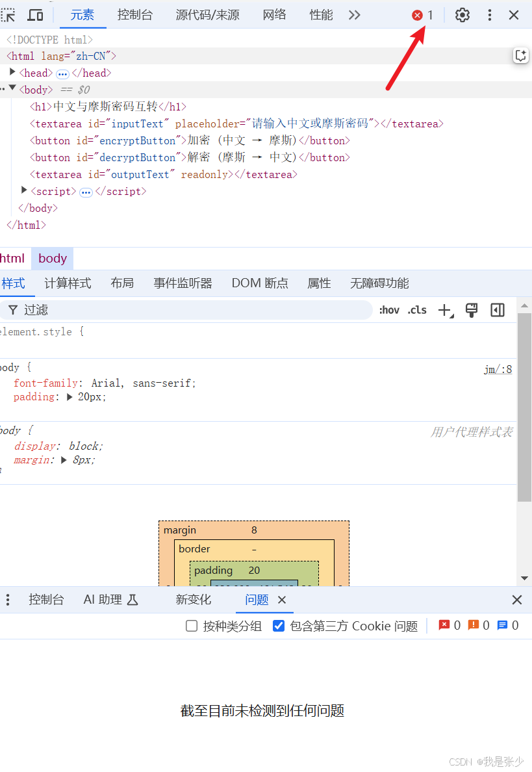
Task: Click the html breadcrumb
Action: tap(12, 259)
